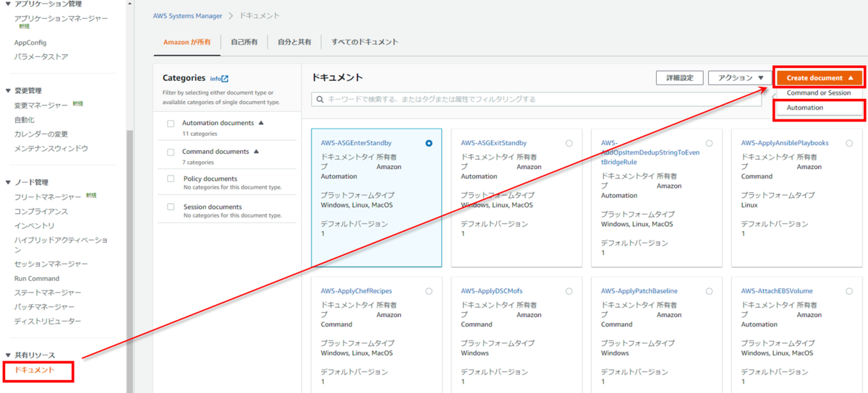The height and width of the screenshot is (393, 868).
Task: Switch to すべてのドキュメント tab
Action: 365,42
